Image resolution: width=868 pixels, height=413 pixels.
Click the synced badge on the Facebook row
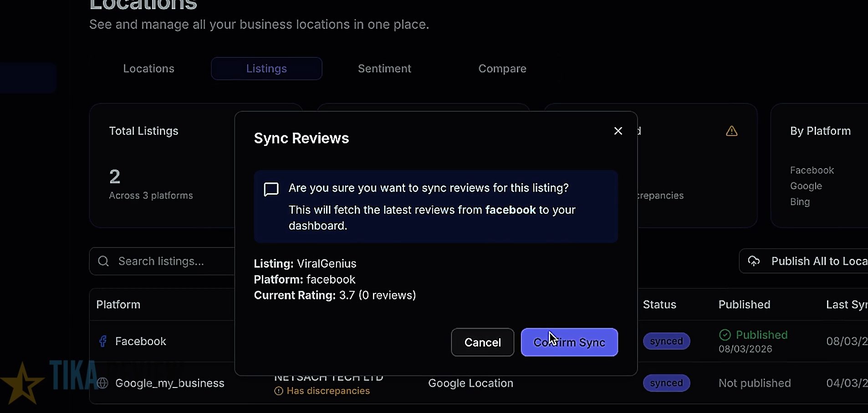point(666,341)
